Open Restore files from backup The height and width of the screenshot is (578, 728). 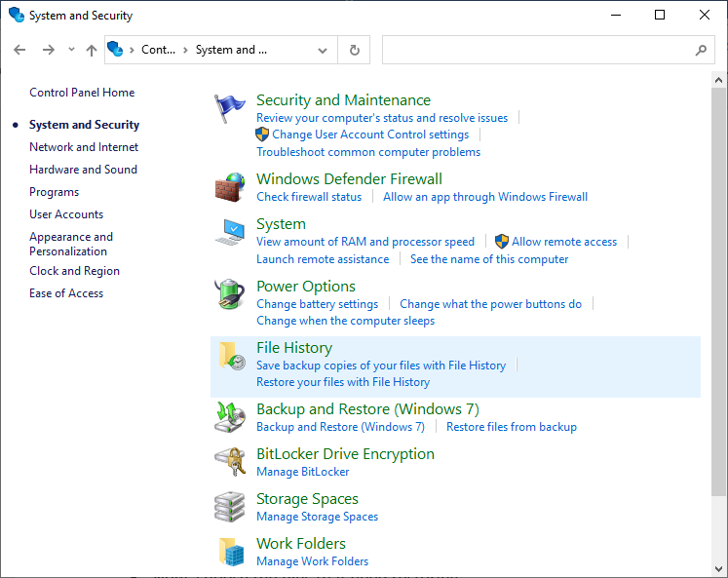512,427
